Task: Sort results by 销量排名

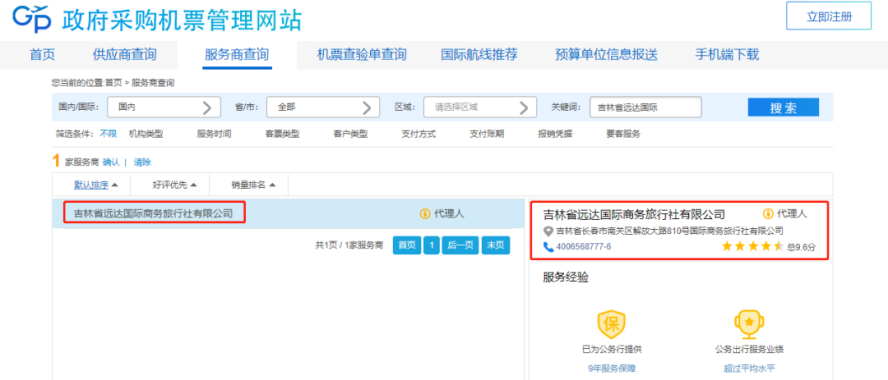Action: tap(253, 185)
